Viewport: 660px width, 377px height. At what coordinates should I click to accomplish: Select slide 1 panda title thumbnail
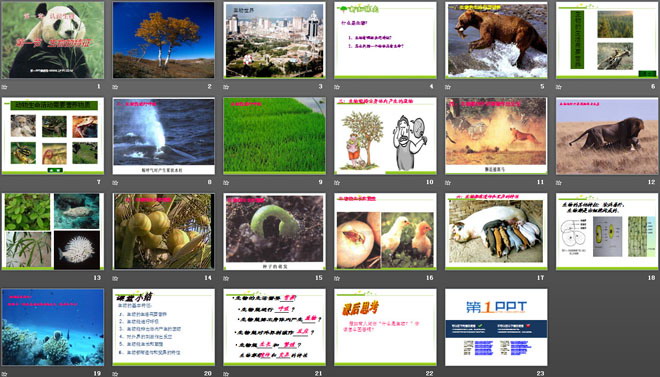53,40
